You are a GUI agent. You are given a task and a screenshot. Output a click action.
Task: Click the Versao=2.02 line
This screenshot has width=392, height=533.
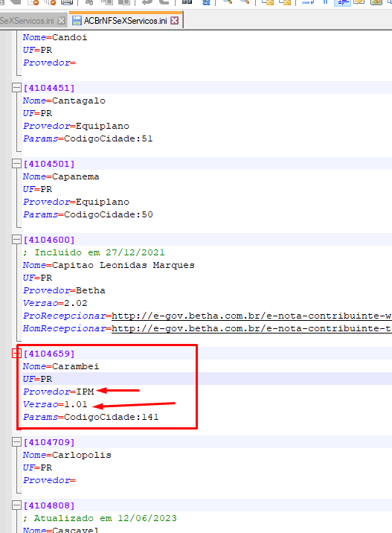pyautogui.click(x=55, y=303)
